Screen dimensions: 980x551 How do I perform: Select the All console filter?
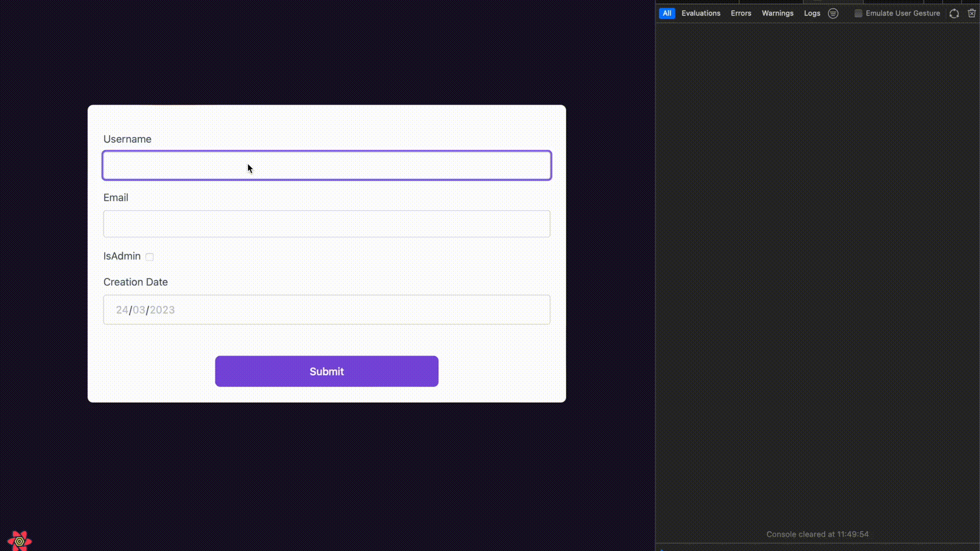(667, 13)
